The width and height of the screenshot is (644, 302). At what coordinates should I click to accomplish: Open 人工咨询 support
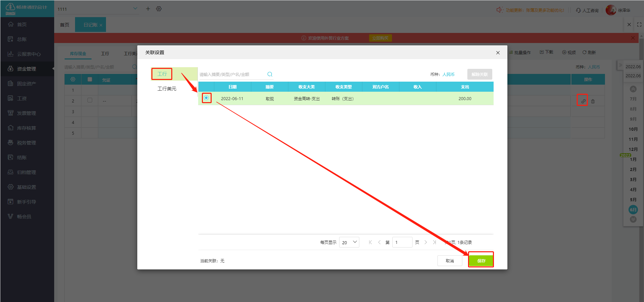pos(587,10)
